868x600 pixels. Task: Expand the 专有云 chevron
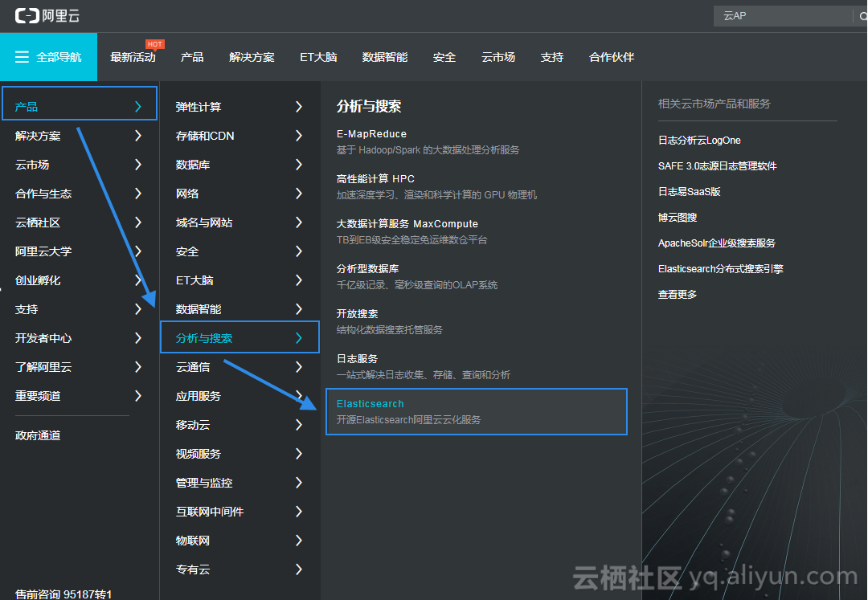[299, 569]
